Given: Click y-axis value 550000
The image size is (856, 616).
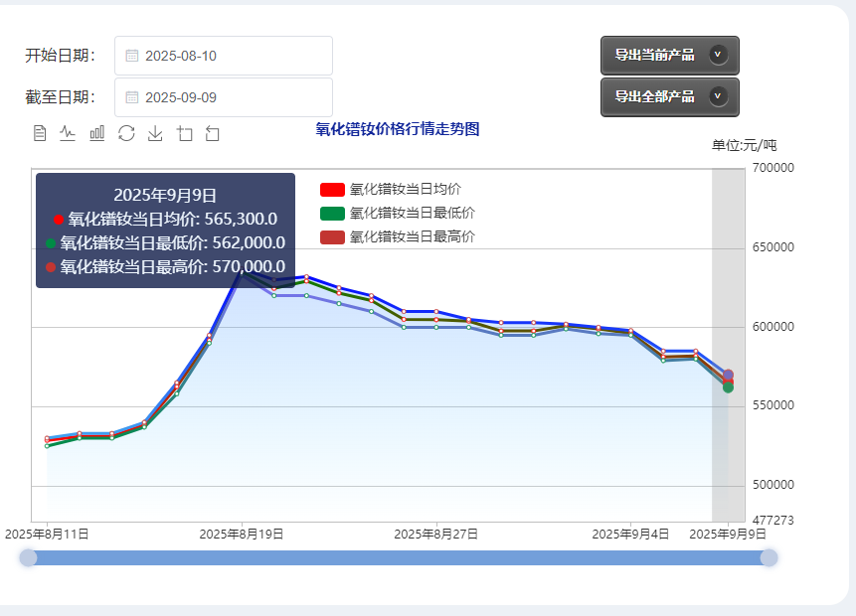Looking at the screenshot, I should (773, 405).
